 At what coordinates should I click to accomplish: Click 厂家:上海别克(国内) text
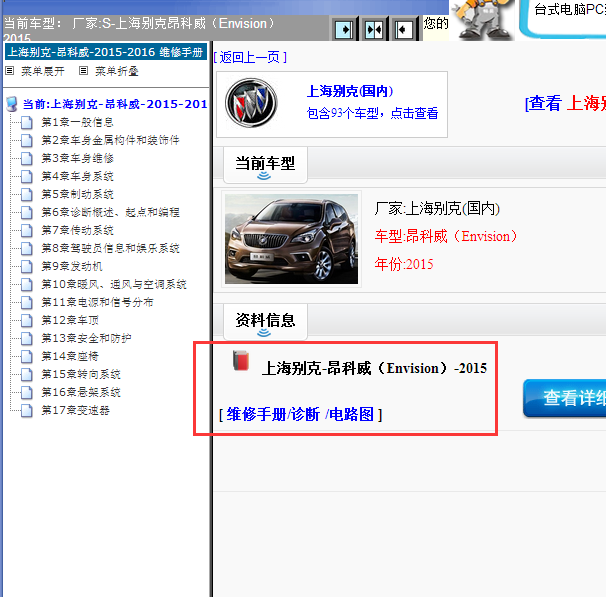pos(437,209)
